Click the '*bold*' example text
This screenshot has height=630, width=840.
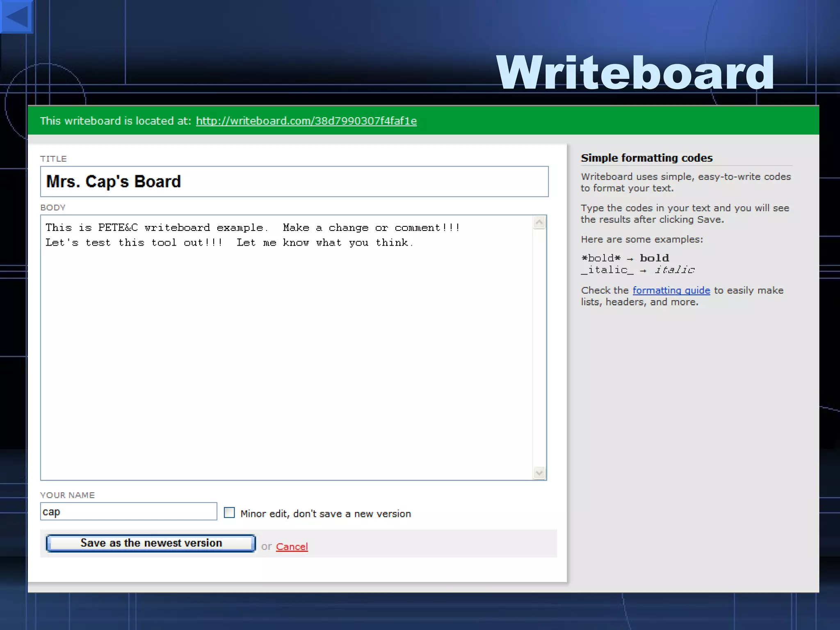tap(601, 258)
